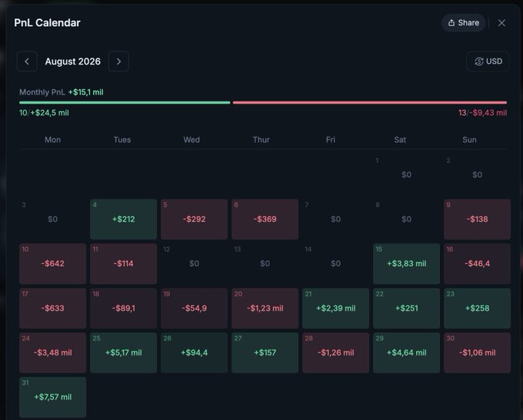Image resolution: width=523 pixels, height=420 pixels.
Task: Select day 9 showing -$138
Action: 477,219
